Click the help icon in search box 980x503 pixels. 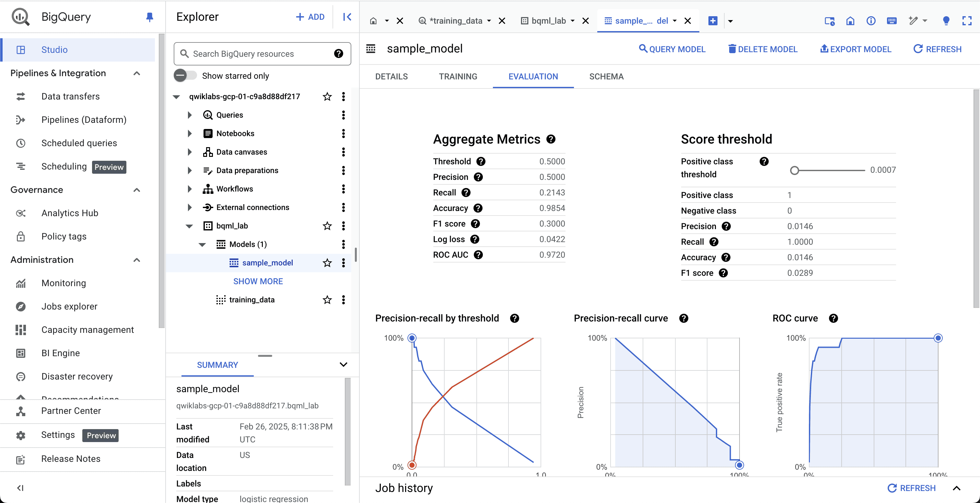click(x=338, y=54)
